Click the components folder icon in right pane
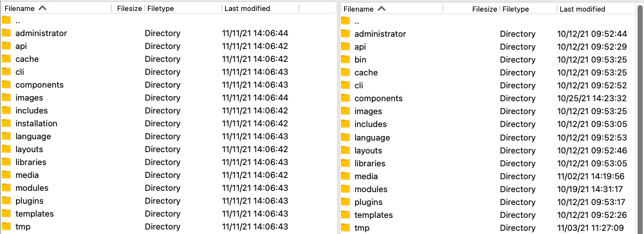 point(345,98)
